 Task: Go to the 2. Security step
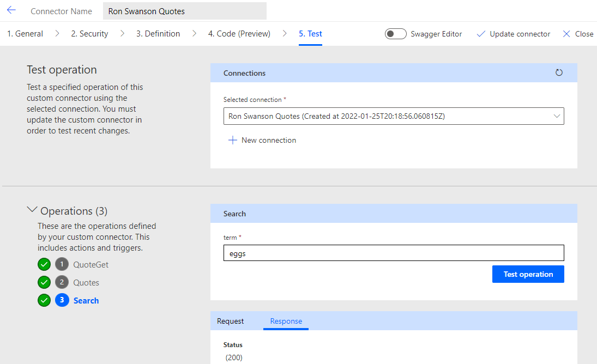point(89,34)
